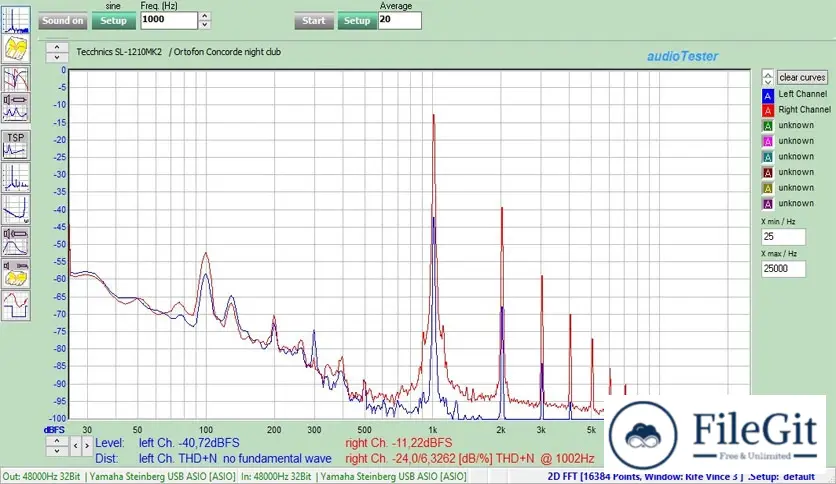Image resolution: width=836 pixels, height=484 pixels.
Task: Click Out: 48000Hz 32Bit status entry
Action: tap(118, 477)
